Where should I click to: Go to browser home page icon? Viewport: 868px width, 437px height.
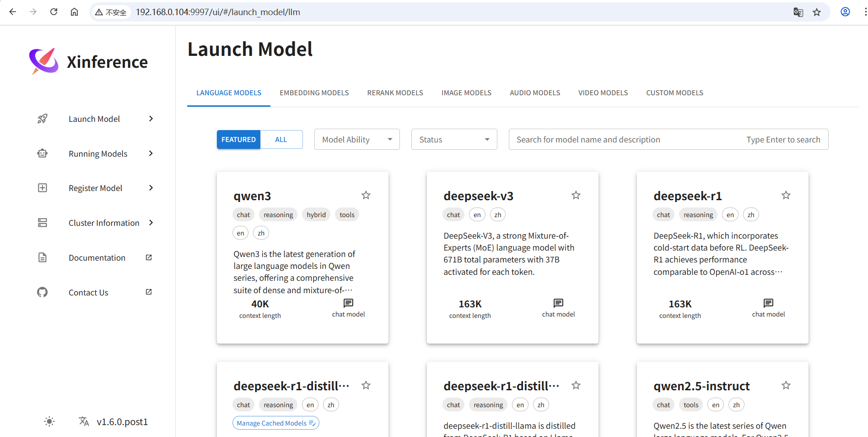pyautogui.click(x=74, y=12)
